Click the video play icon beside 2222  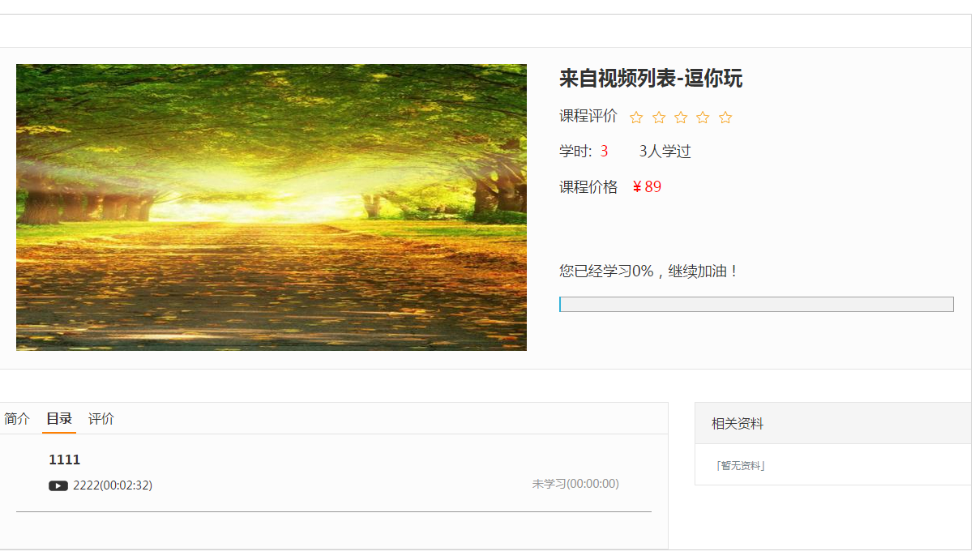(58, 485)
